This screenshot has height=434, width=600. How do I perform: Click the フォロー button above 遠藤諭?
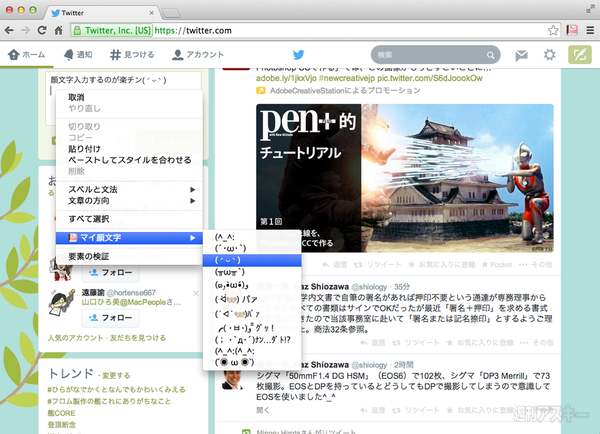(x=110, y=272)
